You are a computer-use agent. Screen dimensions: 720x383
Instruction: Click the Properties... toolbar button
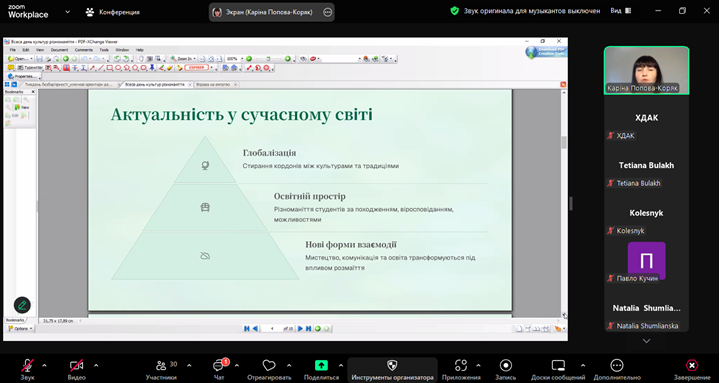22,76
